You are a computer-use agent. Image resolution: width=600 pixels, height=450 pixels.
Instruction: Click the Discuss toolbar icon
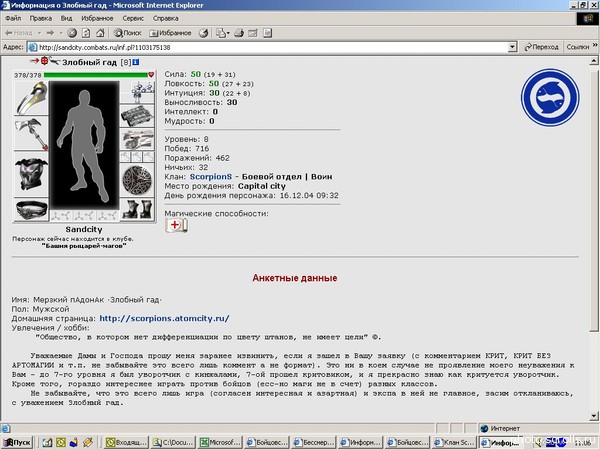pos(267,33)
